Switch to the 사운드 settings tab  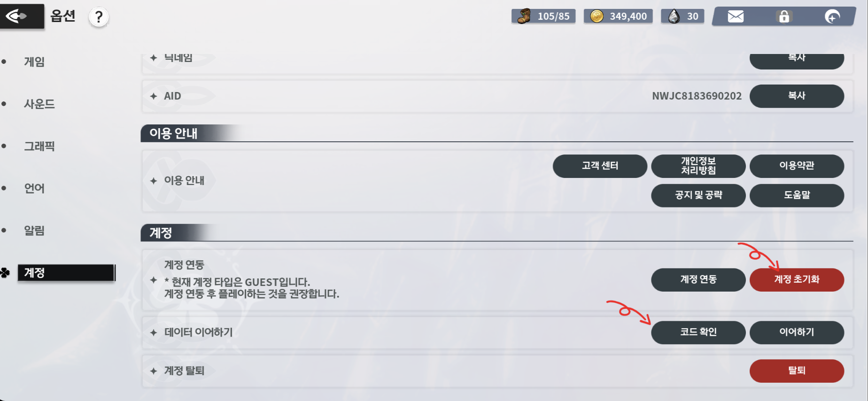click(x=39, y=104)
